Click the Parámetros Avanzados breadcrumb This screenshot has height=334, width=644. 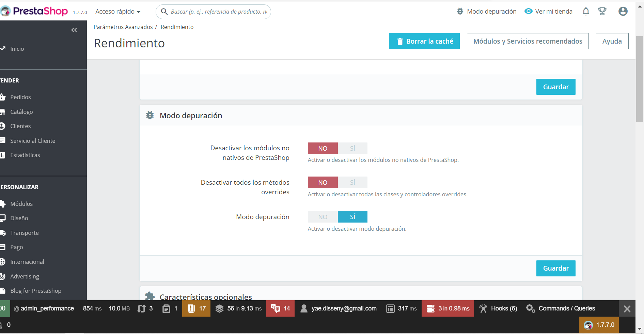[123, 27]
